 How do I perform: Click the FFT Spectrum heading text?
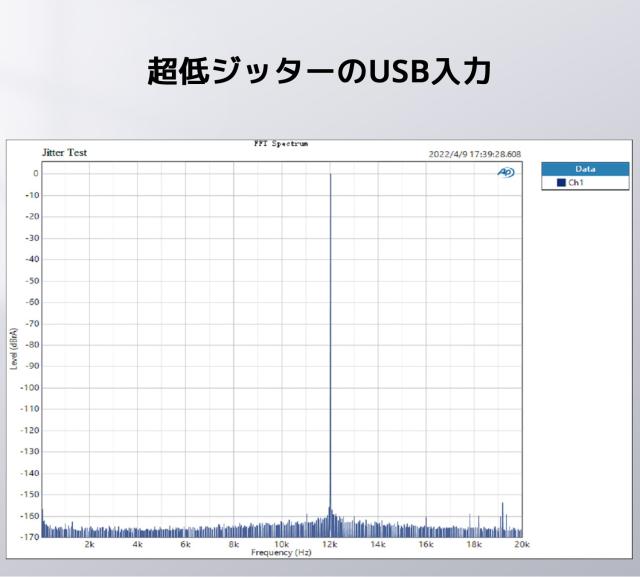pyautogui.click(x=281, y=144)
